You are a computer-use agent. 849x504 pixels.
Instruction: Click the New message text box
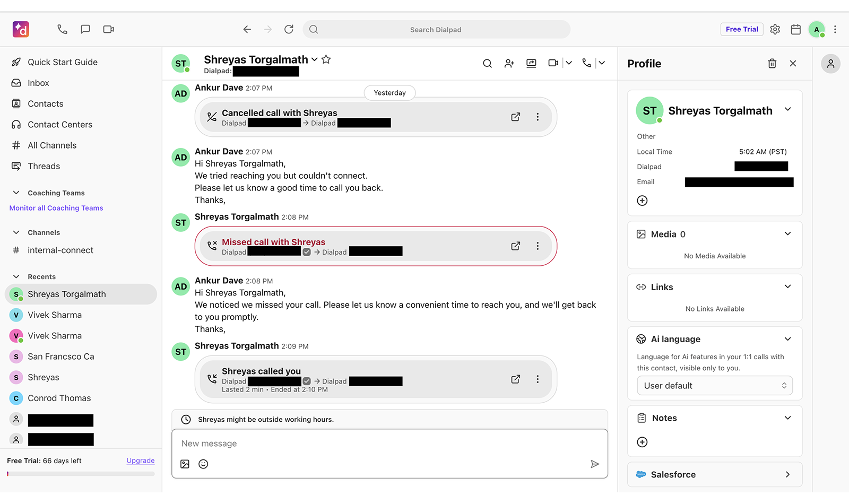[x=389, y=444]
